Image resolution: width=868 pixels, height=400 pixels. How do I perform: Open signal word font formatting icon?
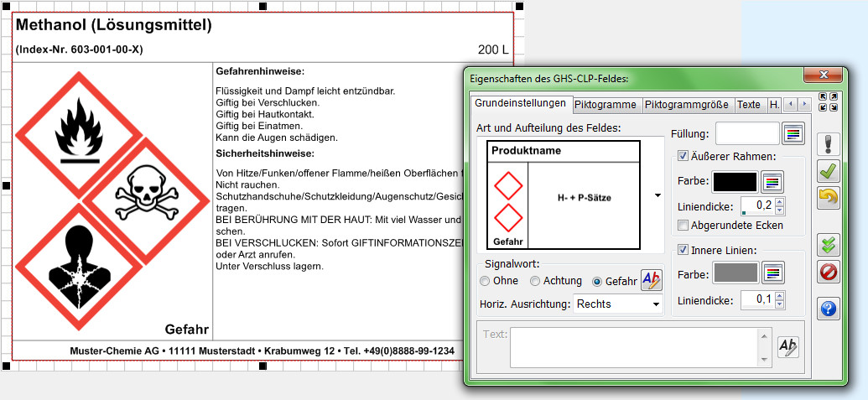point(651,281)
